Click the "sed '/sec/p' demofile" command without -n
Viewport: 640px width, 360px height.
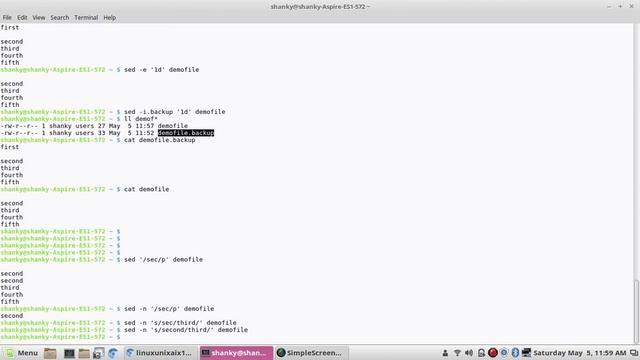(163, 260)
